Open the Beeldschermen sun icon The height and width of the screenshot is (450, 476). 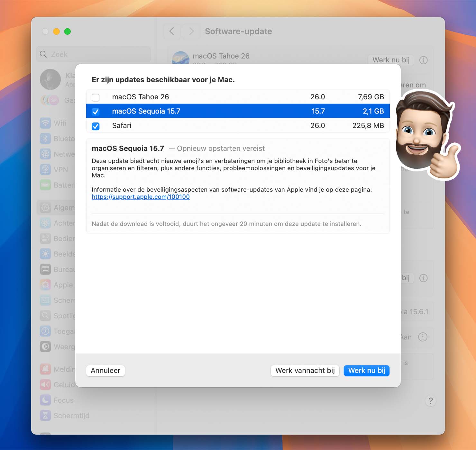(x=45, y=254)
